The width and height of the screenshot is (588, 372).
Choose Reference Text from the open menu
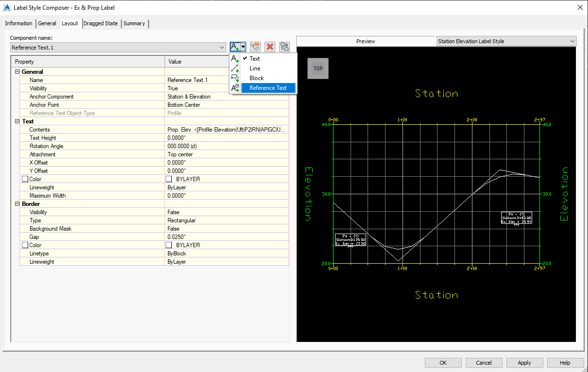point(269,87)
